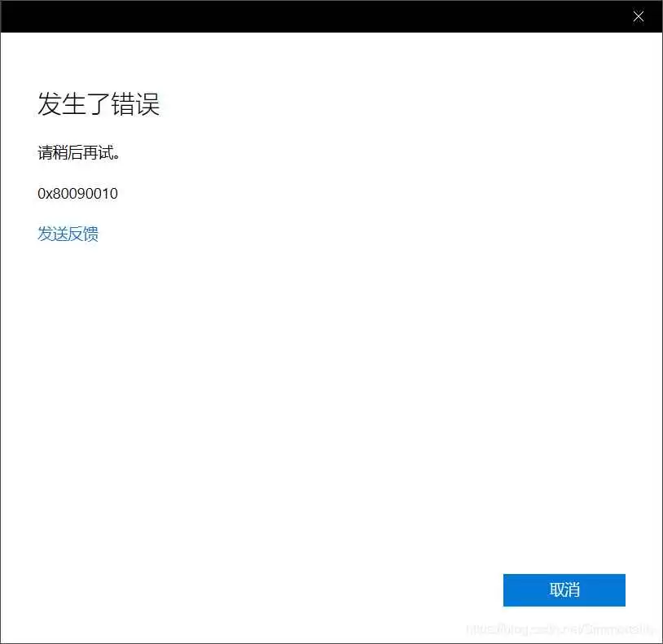Click the error title 发生了错误
The height and width of the screenshot is (644, 663).
tap(98, 105)
